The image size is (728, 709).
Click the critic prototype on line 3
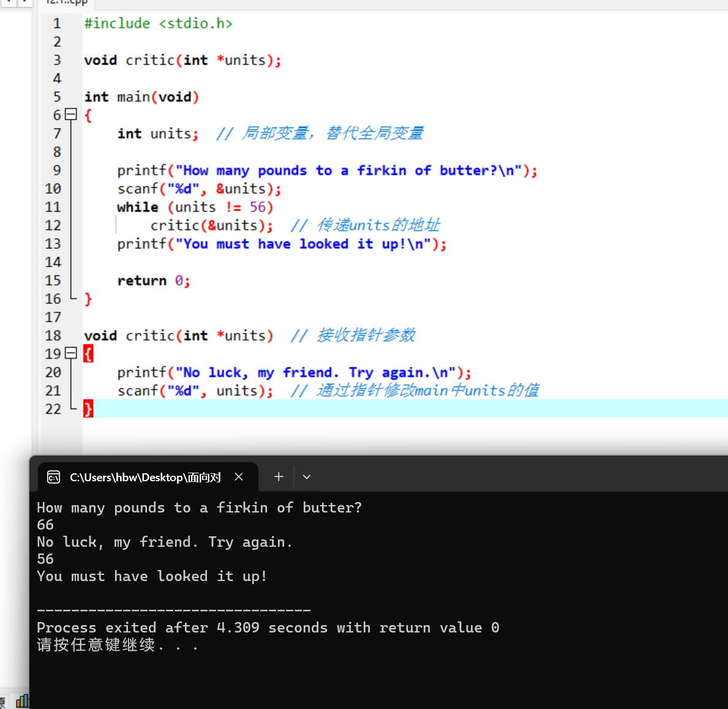(182, 61)
